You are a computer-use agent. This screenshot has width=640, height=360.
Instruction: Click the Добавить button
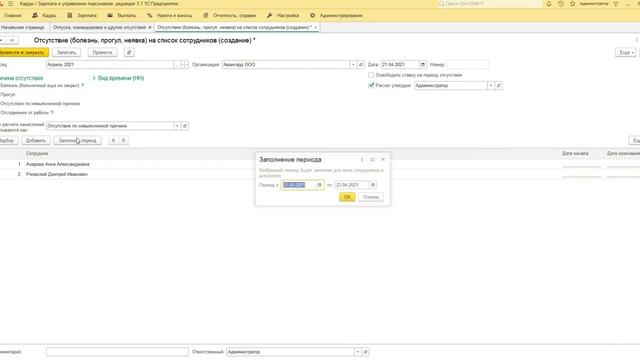click(x=36, y=140)
